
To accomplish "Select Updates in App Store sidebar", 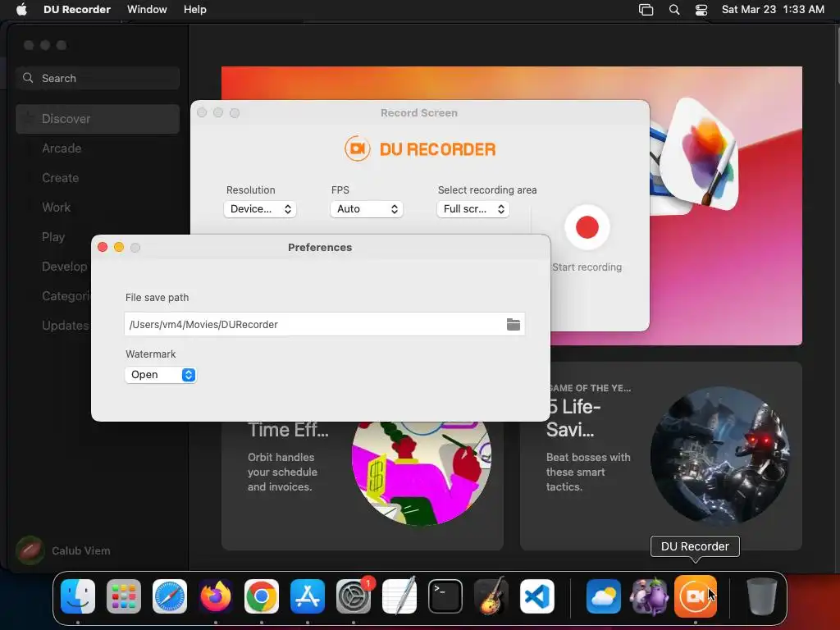I will [66, 325].
